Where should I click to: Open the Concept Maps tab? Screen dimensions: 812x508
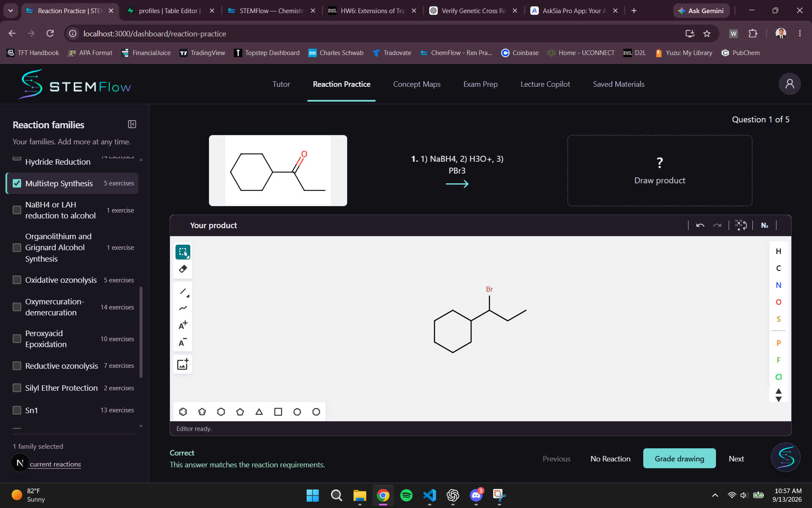[417, 84]
